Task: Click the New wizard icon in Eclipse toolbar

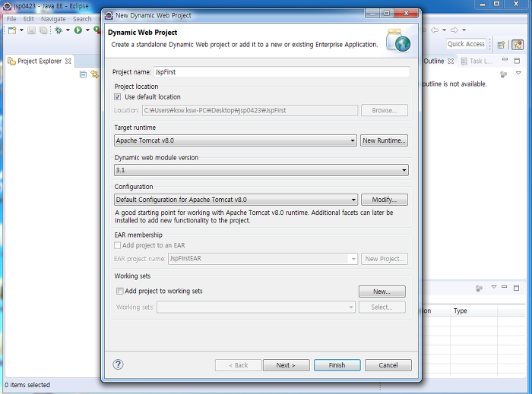Action: pyautogui.click(x=12, y=30)
